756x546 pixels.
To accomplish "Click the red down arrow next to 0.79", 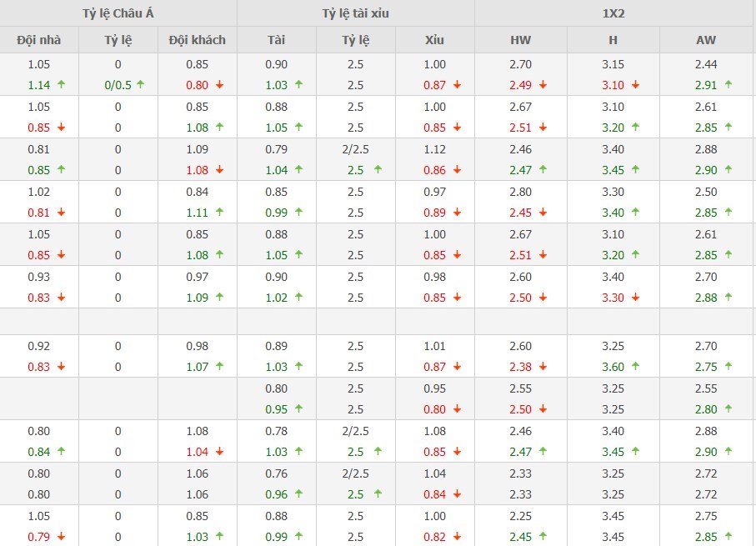I will (x=61, y=536).
